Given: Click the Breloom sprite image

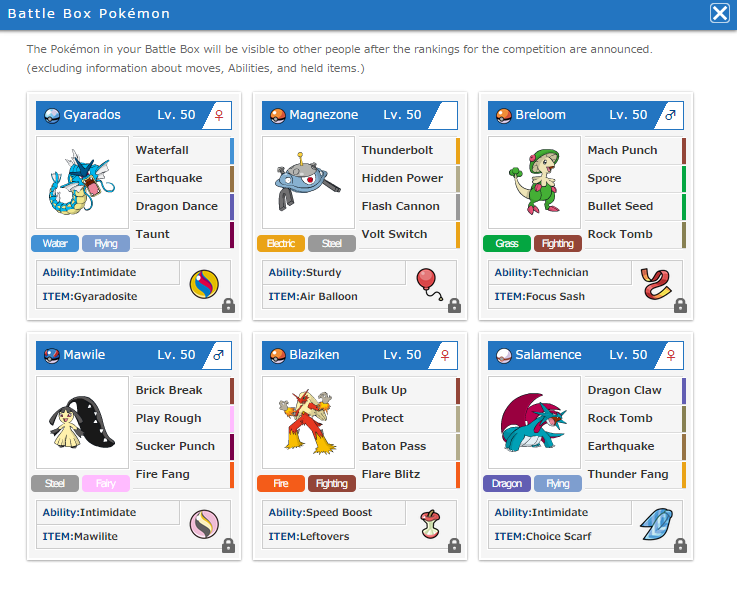Looking at the screenshot, I should [x=534, y=182].
